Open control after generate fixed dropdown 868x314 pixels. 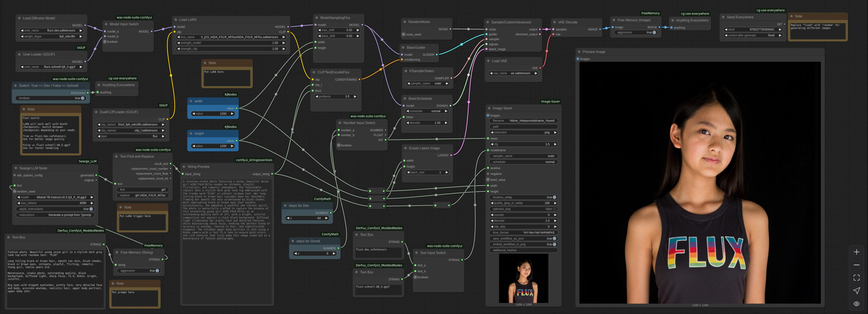[x=753, y=35]
